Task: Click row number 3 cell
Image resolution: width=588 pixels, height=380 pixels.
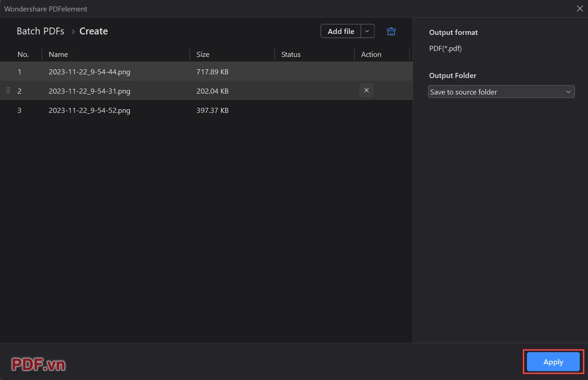Action: coord(19,111)
